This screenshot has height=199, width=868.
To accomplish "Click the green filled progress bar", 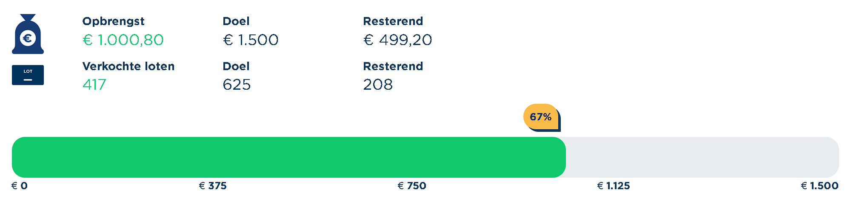I will 288,157.
